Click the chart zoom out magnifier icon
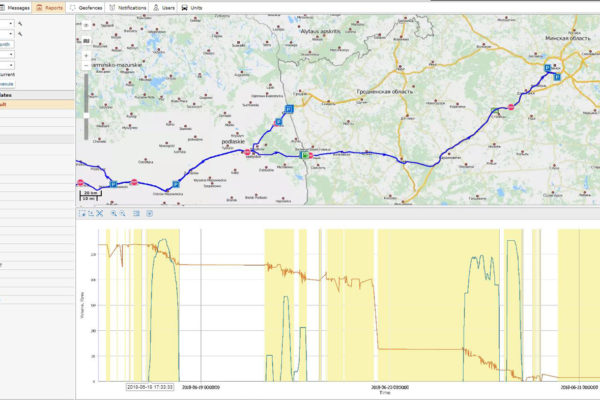The width and height of the screenshot is (600, 400). (x=122, y=213)
